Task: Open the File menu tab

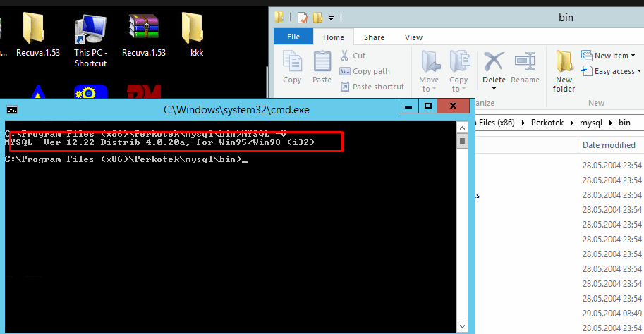Action: [293, 37]
